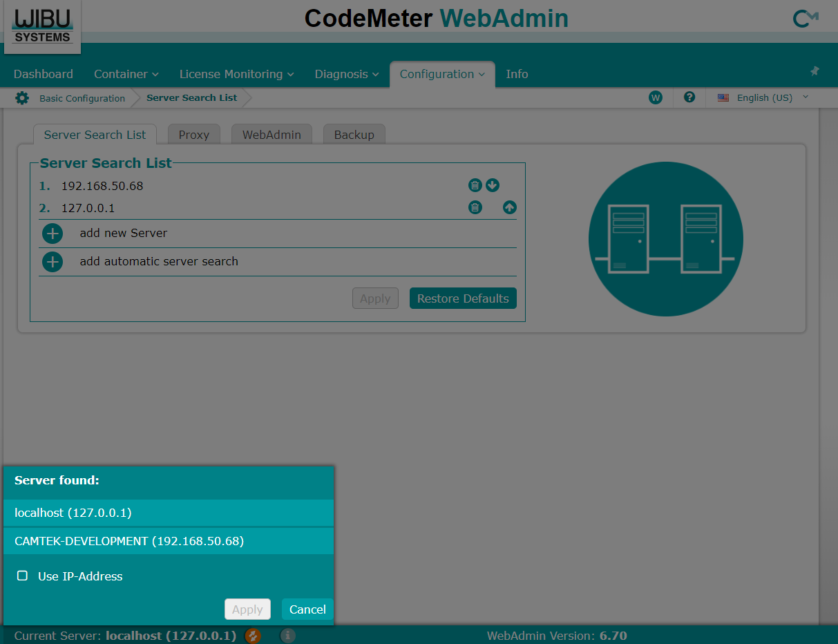Screen dimensions: 838x644
Task: Click Current Server localhost (127.0.0.1) text
Action: (x=125, y=636)
